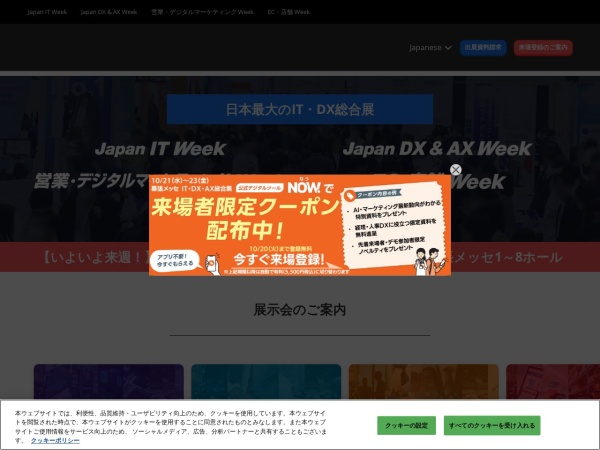Accept all cookies with すべてのクッキーを受け入れる

pyautogui.click(x=492, y=425)
